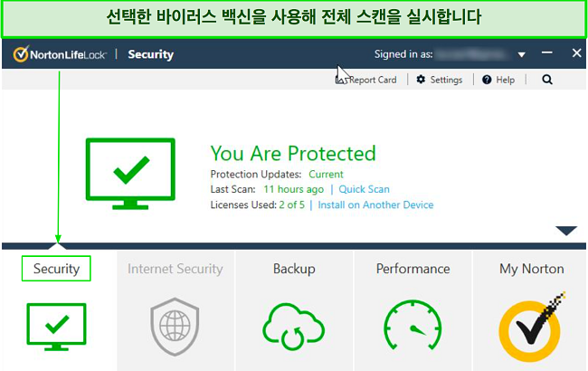Viewport: 588px width, 371px height.
Task: Click the Settings label in toolbar
Action: coord(446,80)
